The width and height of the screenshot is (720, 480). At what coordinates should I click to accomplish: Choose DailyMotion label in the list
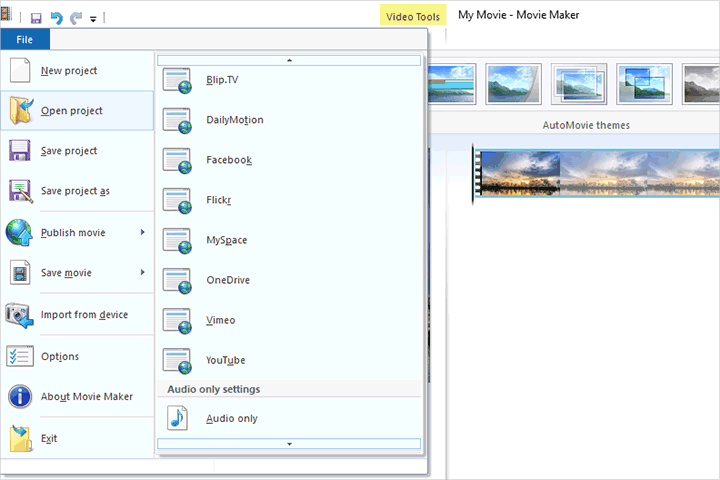point(235,120)
